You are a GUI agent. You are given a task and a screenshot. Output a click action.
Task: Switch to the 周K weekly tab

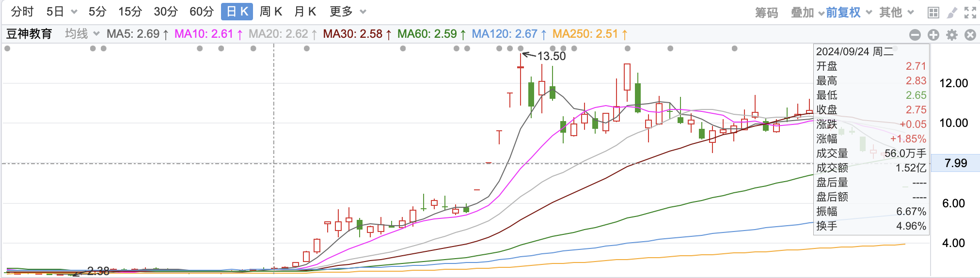coord(271,12)
